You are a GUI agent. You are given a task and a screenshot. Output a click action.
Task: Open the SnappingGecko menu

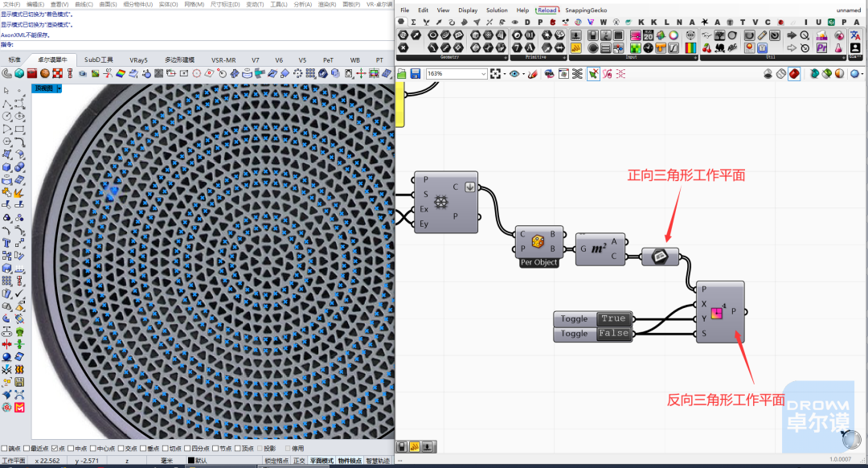coord(586,10)
